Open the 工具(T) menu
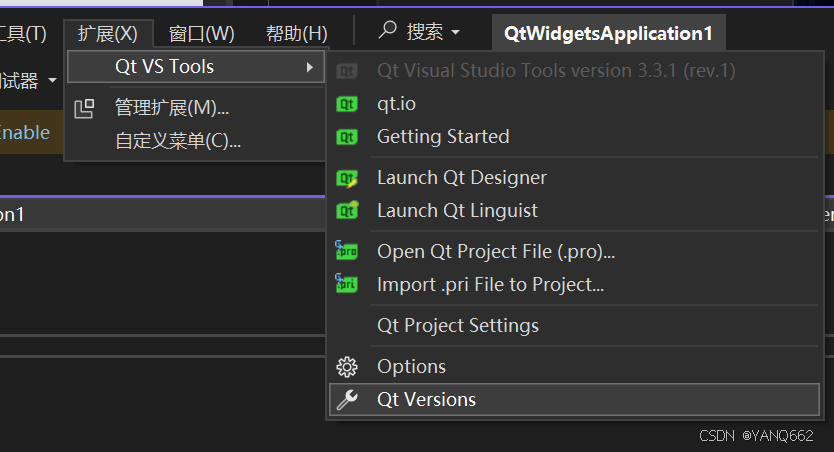This screenshot has width=834, height=452. click(23, 34)
